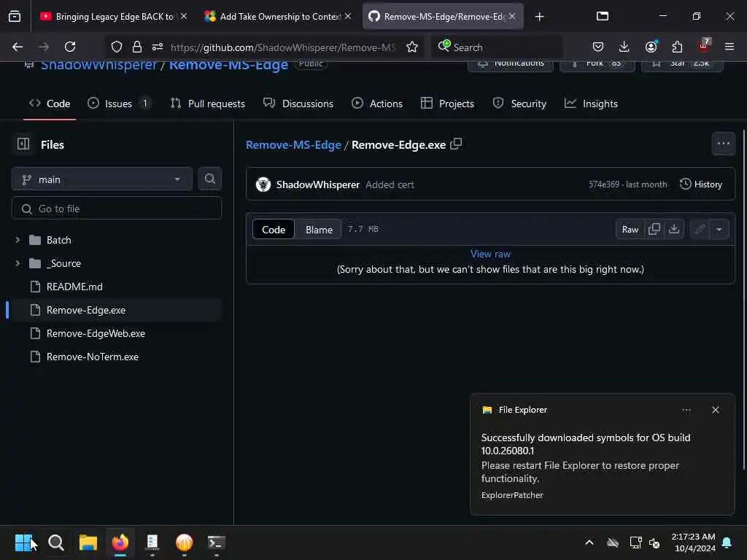The width and height of the screenshot is (747, 560).
Task: Focus the browser Search box
Action: point(498,47)
